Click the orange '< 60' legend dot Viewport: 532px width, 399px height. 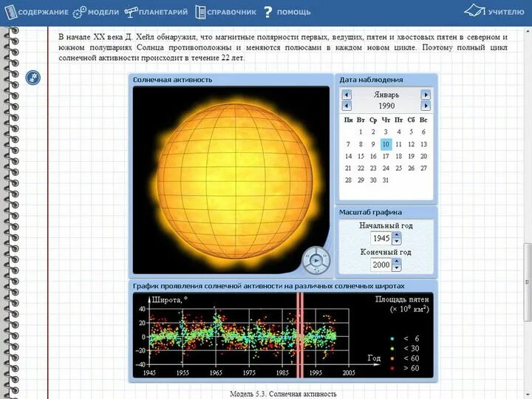coord(392,358)
